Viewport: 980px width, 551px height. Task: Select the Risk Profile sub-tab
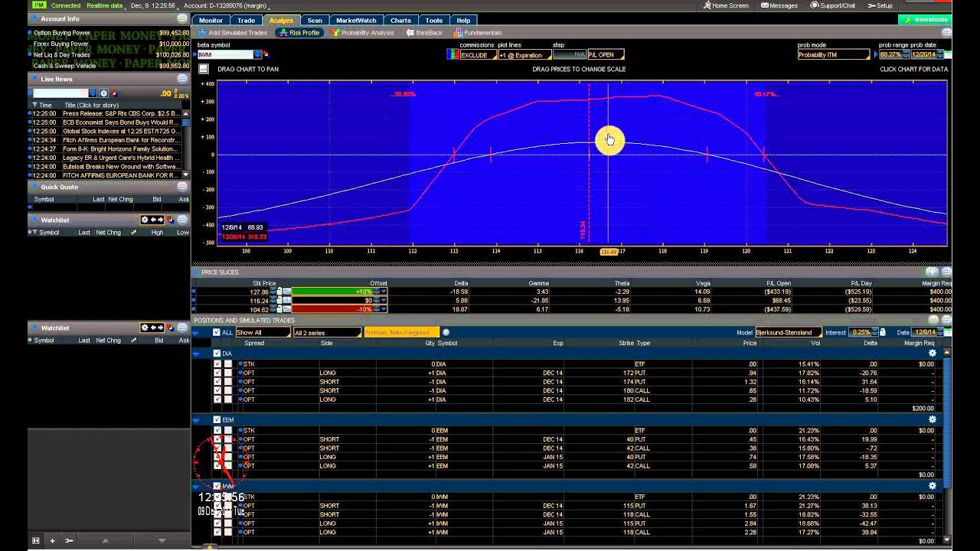pos(299,33)
